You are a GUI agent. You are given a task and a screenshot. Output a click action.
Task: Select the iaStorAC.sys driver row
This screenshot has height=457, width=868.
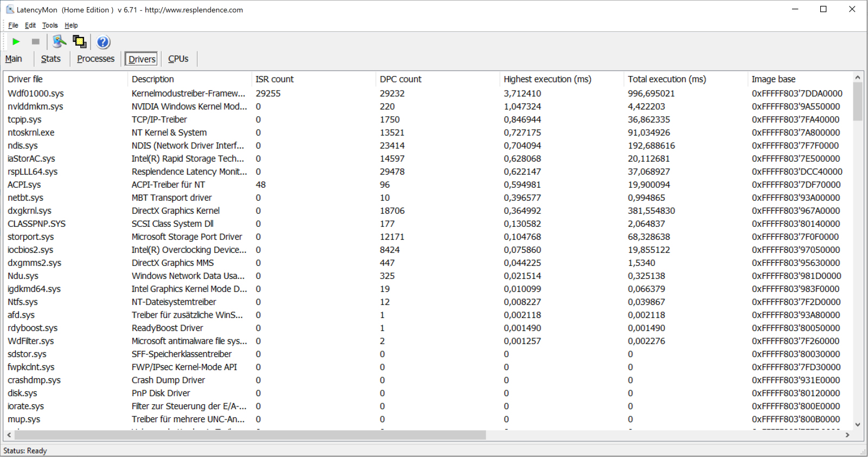[x=427, y=158]
